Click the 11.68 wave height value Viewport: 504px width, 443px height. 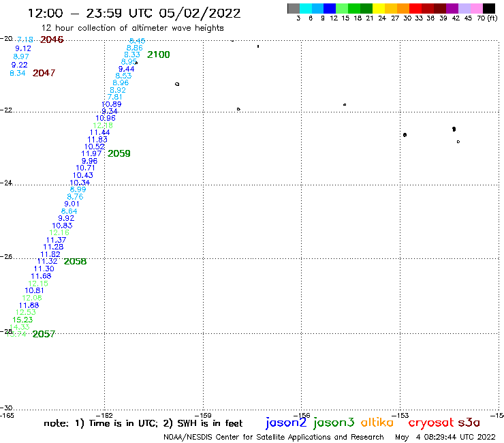tap(41, 276)
